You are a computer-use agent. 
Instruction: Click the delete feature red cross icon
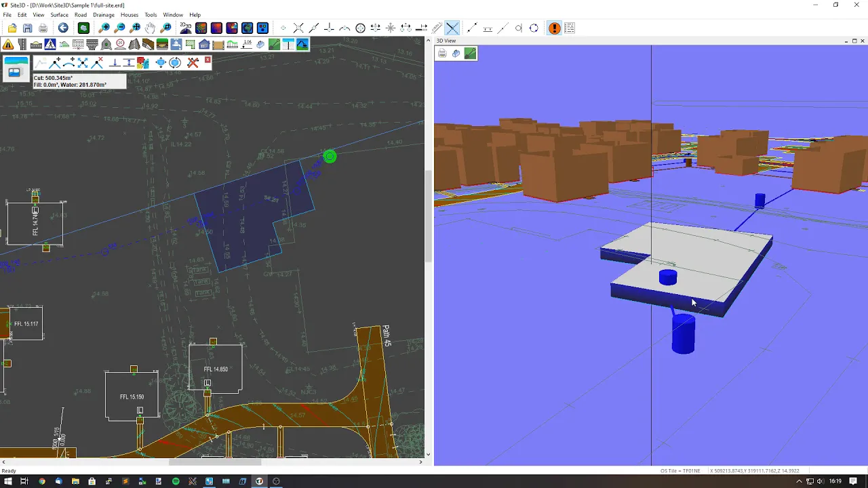pos(193,62)
